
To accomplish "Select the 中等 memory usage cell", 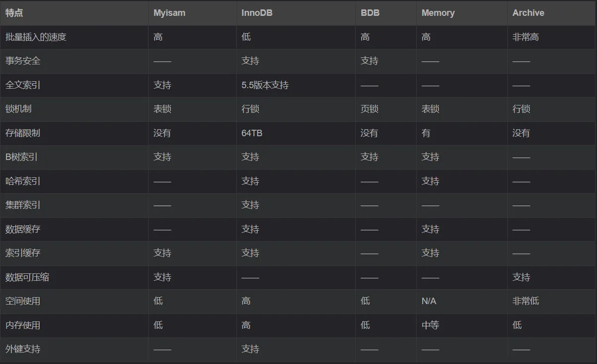I will tap(430, 325).
